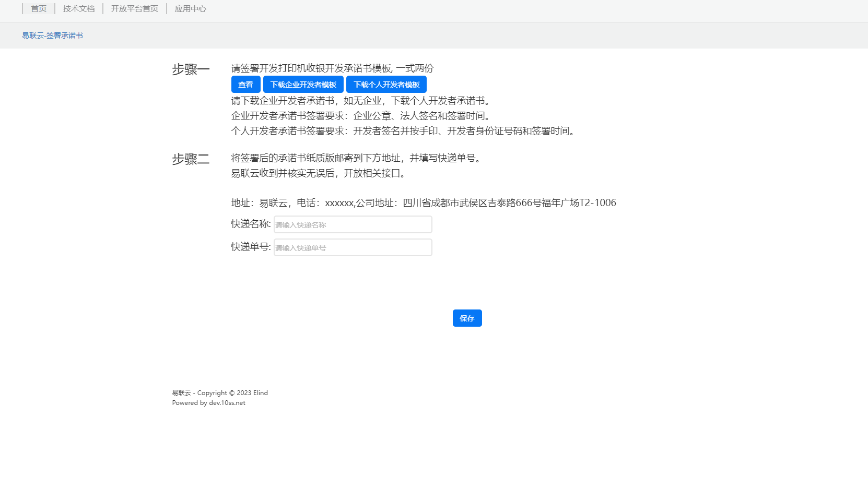This screenshot has height=477, width=868.
Task: Download the 个人开发者模板
Action: [386, 85]
